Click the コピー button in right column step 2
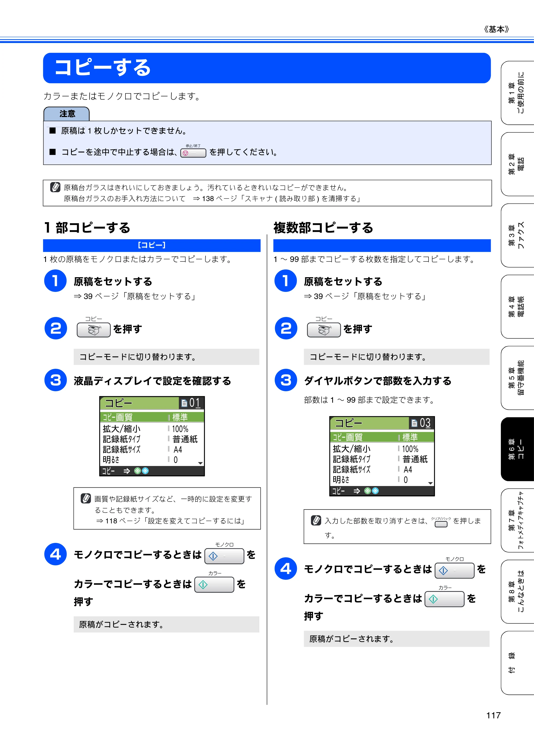The image size is (534, 756). (x=324, y=330)
